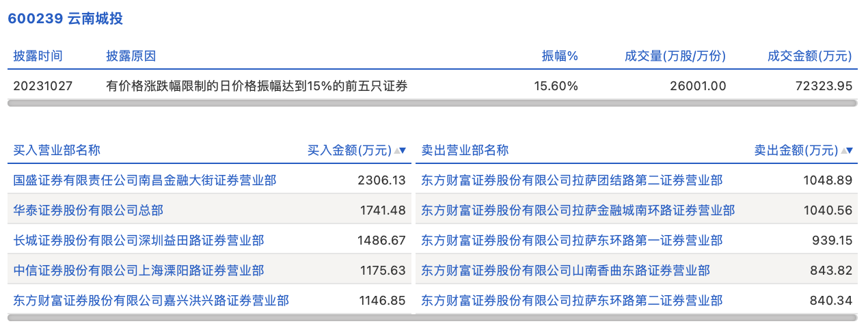The image size is (868, 328).
Task: Click the 成交金额(万元) column header
Action: 810,56
